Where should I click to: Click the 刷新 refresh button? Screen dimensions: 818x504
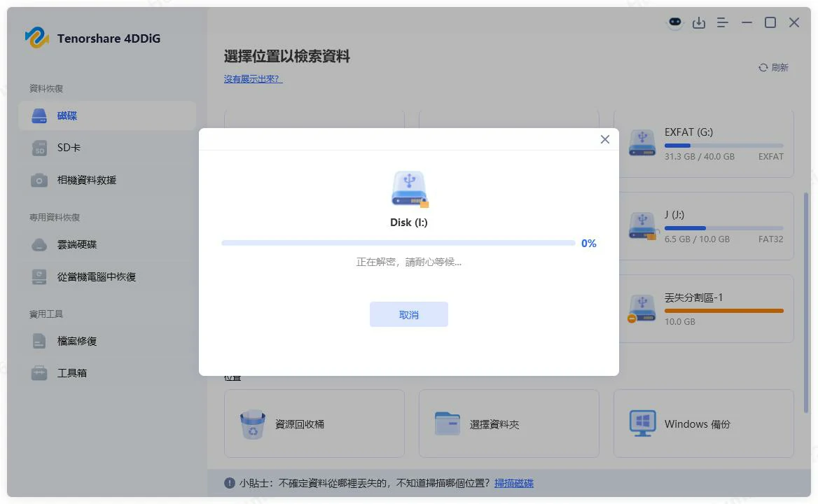773,68
